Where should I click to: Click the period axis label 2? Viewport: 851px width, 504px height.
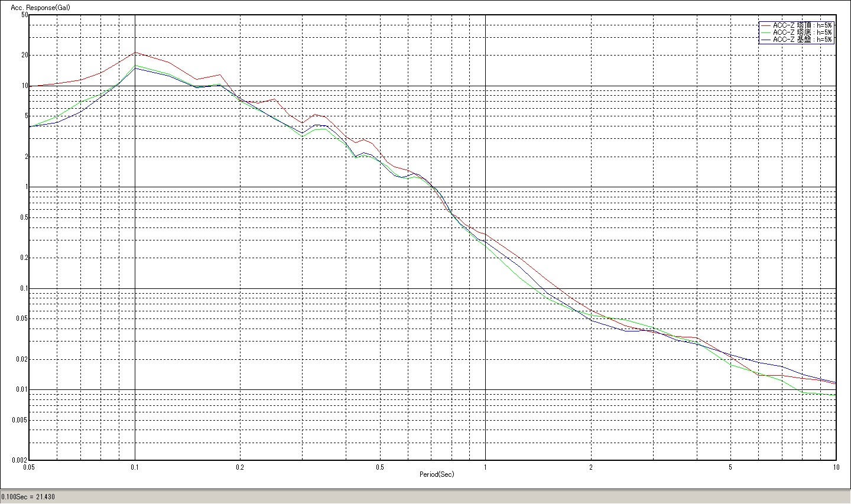coord(591,467)
